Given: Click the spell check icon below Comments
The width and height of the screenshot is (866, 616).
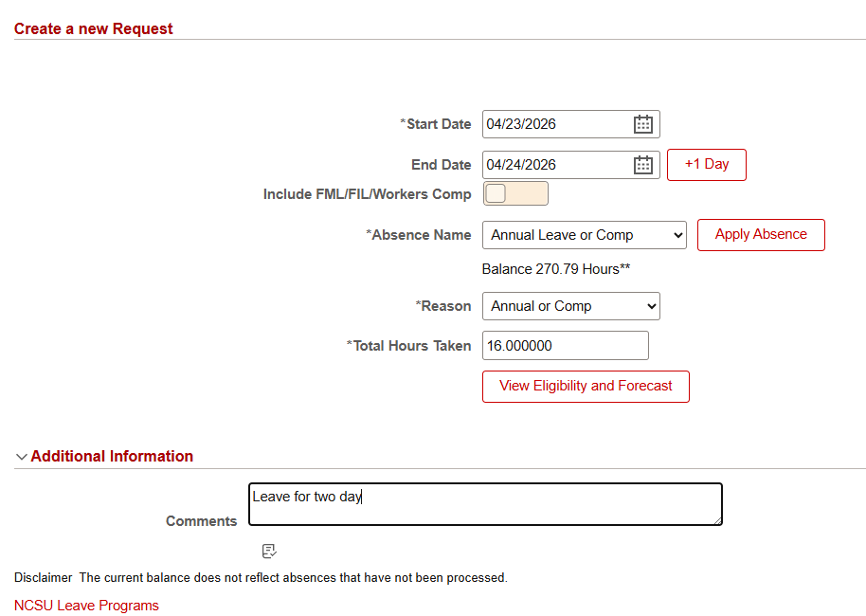Looking at the screenshot, I should point(269,551).
